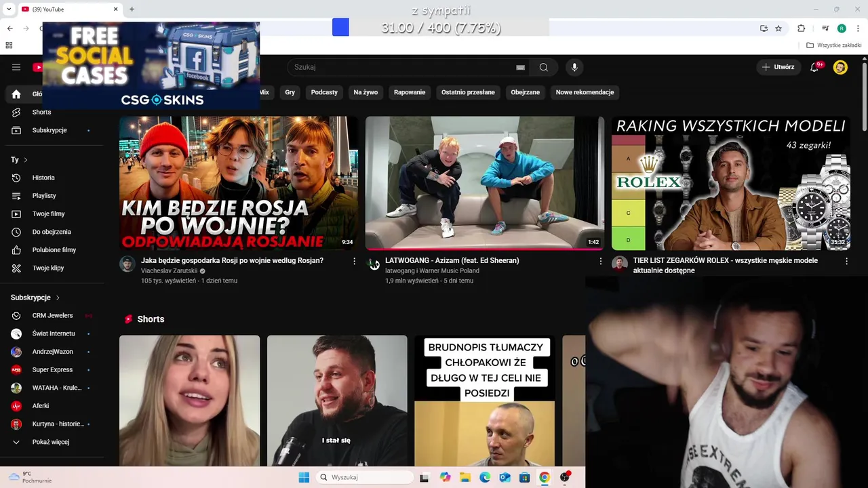Click install app icon in address bar

tap(764, 28)
